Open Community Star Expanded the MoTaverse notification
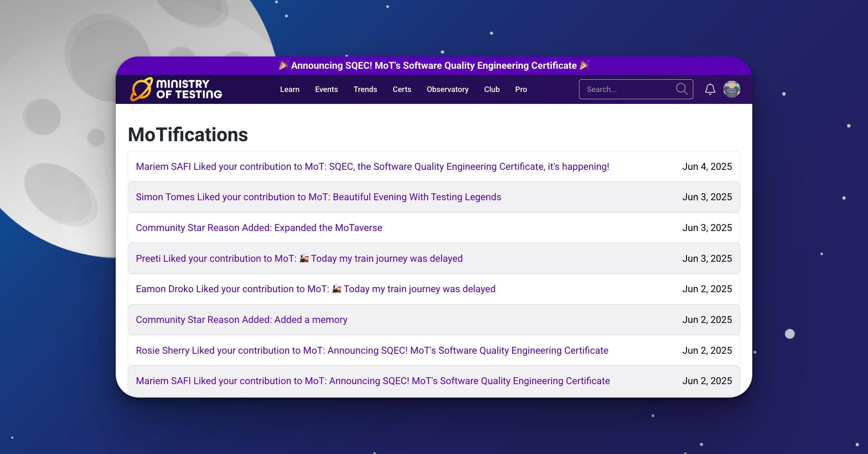This screenshot has width=868, height=454. pos(259,228)
